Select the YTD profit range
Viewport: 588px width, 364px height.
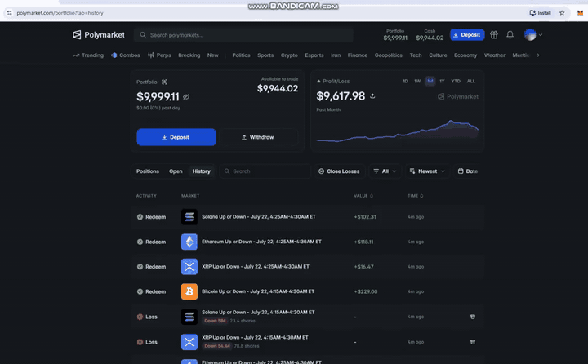456,81
